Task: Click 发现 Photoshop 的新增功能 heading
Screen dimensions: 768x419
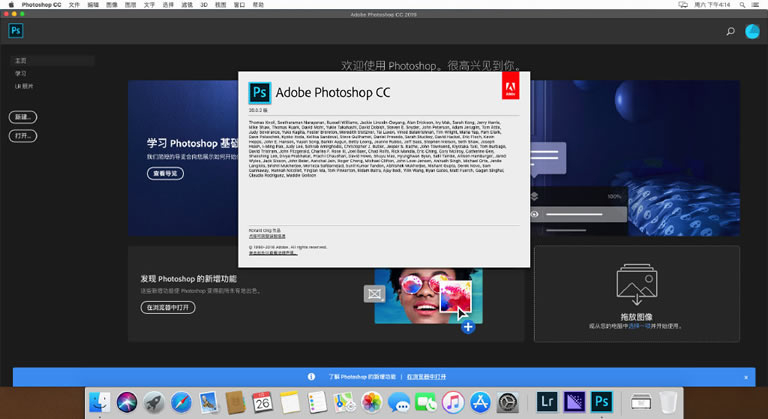Action: point(189,279)
